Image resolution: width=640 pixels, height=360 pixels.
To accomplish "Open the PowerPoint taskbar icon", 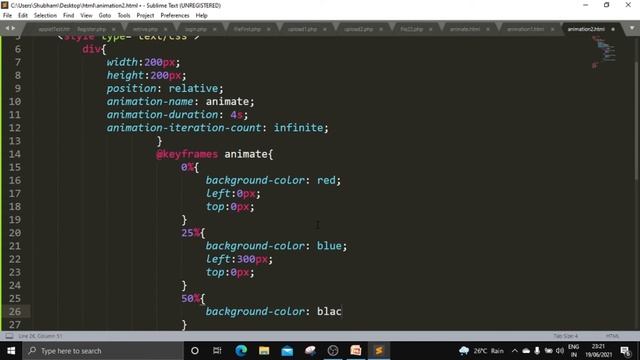I will (x=356, y=351).
